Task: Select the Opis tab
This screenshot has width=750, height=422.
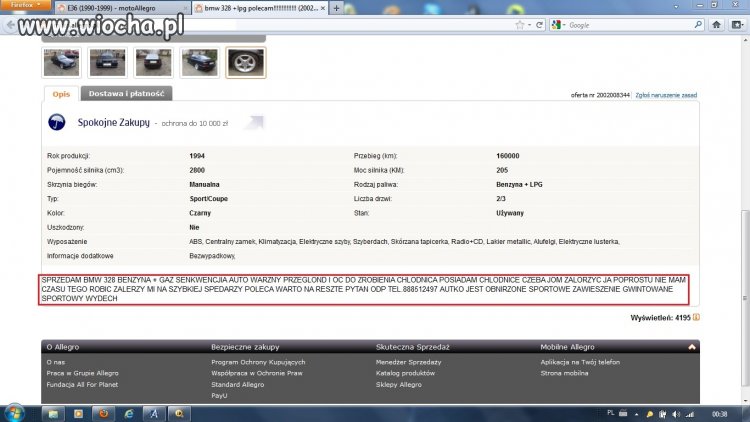Action: [61, 94]
